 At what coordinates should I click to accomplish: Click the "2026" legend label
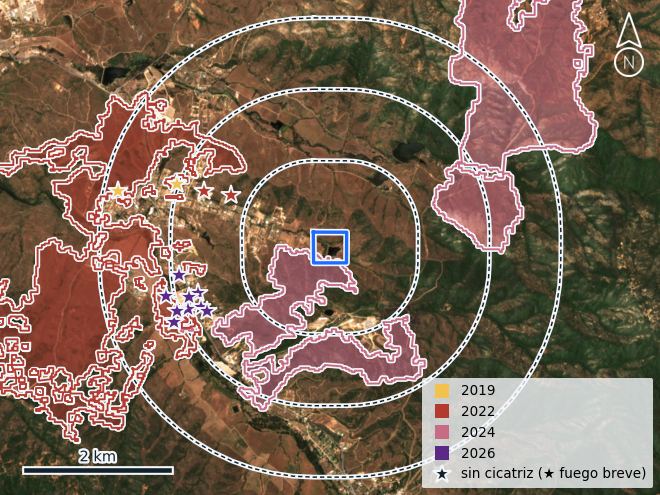point(478,453)
